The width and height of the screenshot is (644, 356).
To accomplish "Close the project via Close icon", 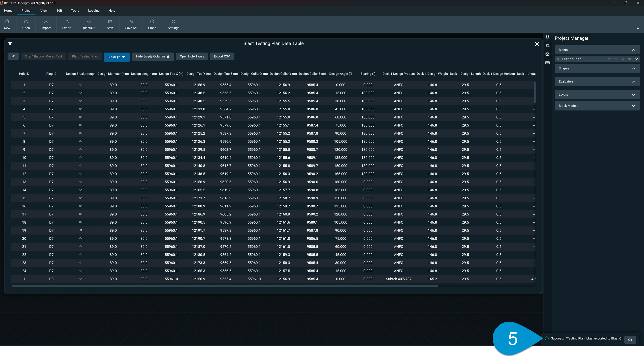I will [152, 24].
